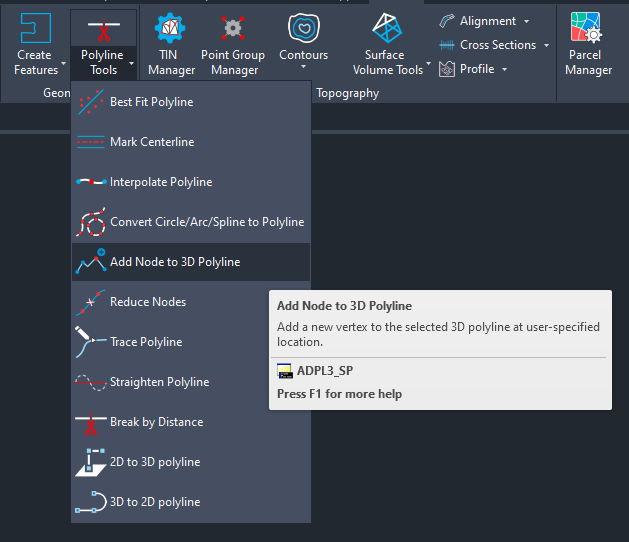Image resolution: width=629 pixels, height=542 pixels.
Task: Click Best Fit Polyline icon
Action: tap(91, 102)
